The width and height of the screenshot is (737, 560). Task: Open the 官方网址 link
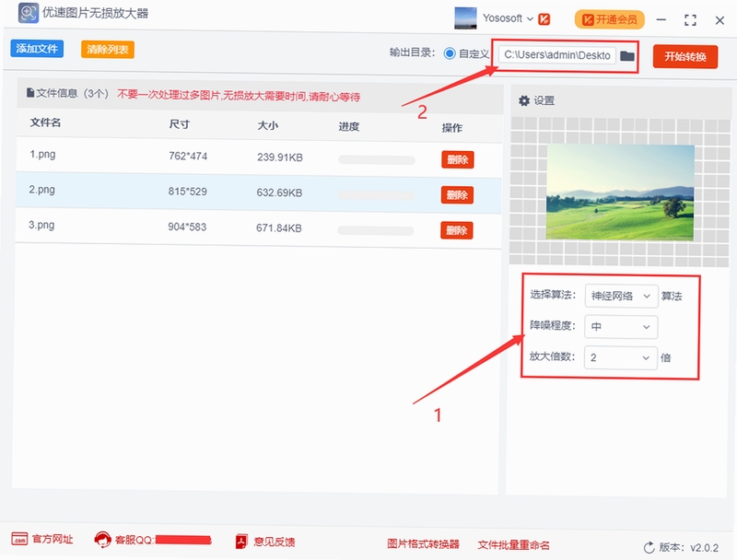pos(53,539)
